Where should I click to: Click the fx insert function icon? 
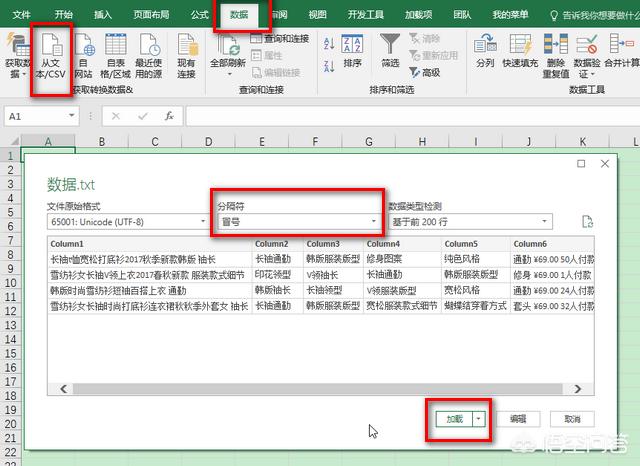click(x=169, y=116)
